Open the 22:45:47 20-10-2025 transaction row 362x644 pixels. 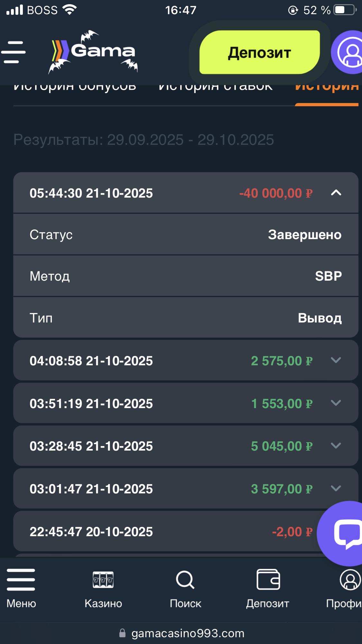[x=161, y=532]
